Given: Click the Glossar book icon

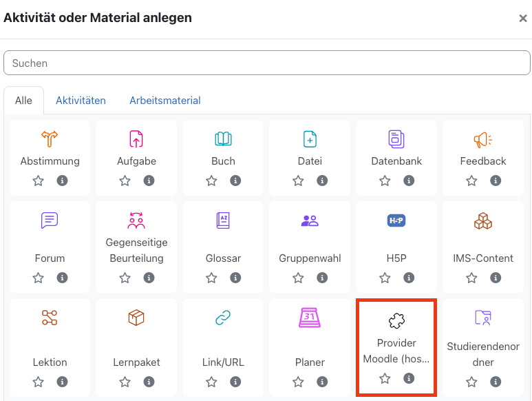Looking at the screenshot, I should (x=223, y=220).
